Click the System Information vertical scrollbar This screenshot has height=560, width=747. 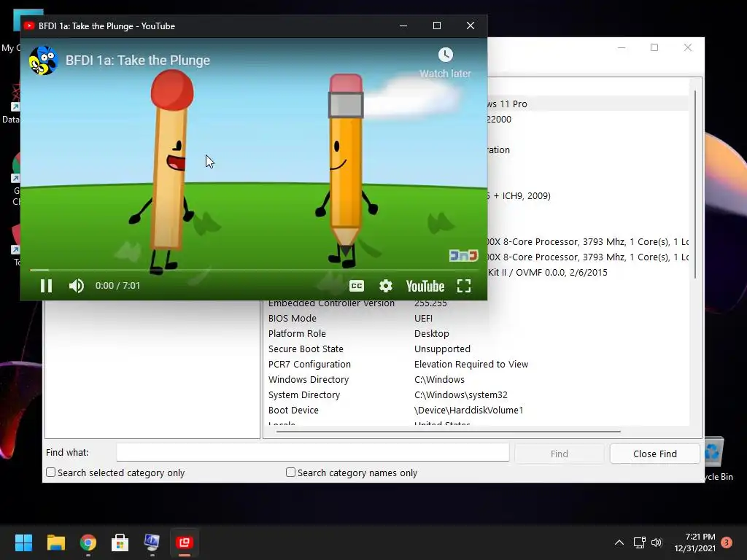tap(695, 184)
